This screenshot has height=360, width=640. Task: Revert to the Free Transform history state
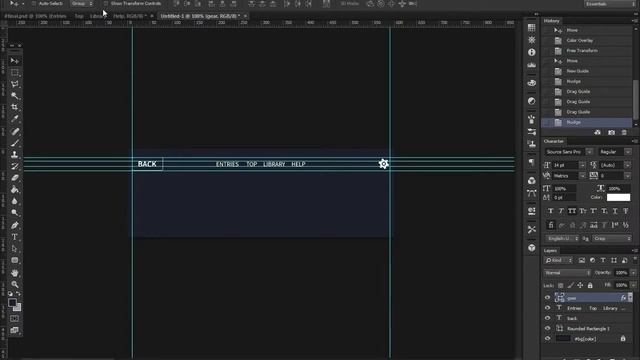(x=587, y=51)
